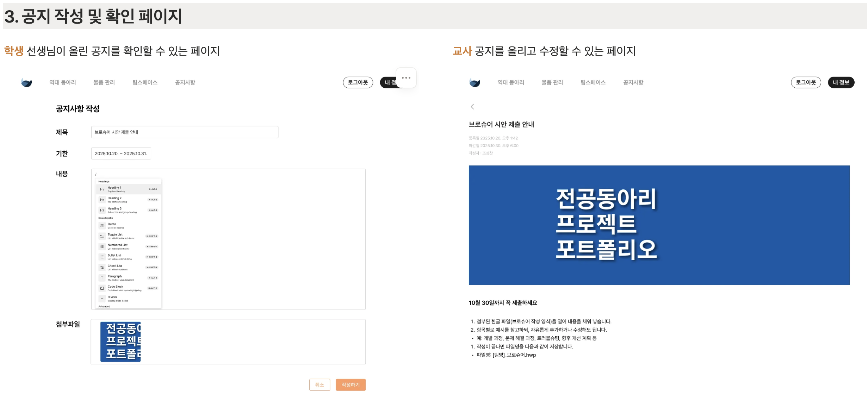The height and width of the screenshot is (414, 868).
Task: Click the back arrow on the notice detail page
Action: pyautogui.click(x=472, y=106)
